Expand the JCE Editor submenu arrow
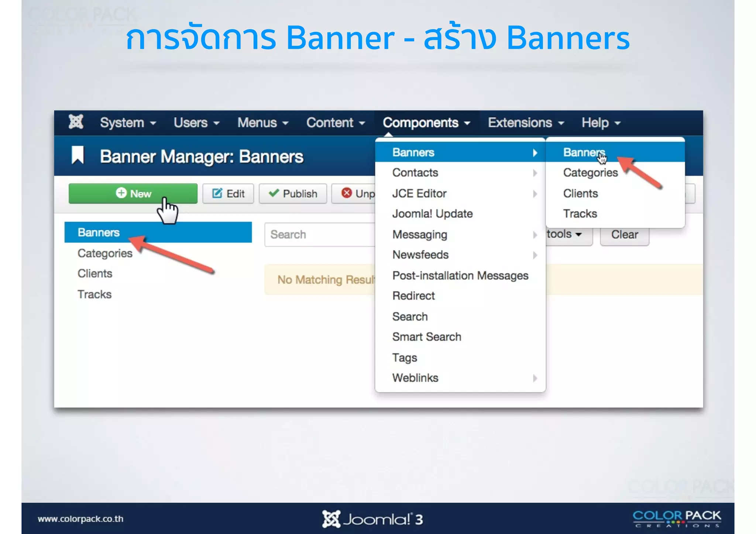 (x=535, y=194)
